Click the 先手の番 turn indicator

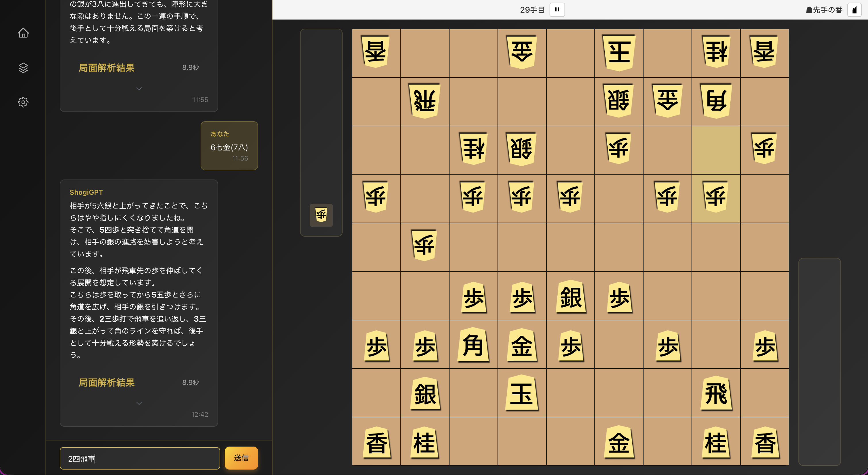click(824, 10)
